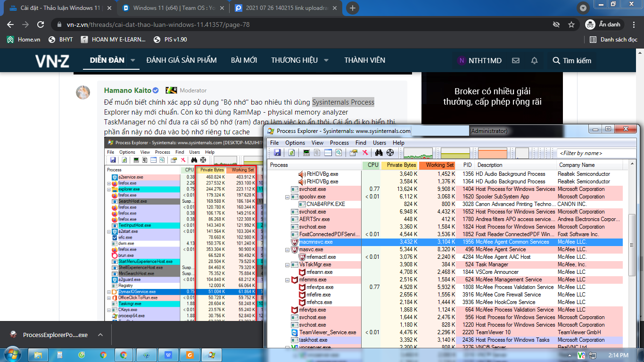Open the download item options chevron

[100, 335]
